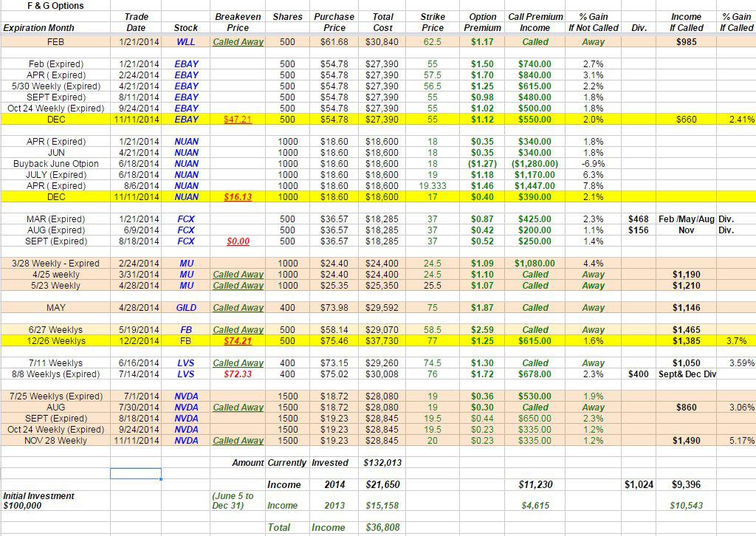
Task: Click the $9,396 income if called total
Action: pyautogui.click(x=686, y=485)
